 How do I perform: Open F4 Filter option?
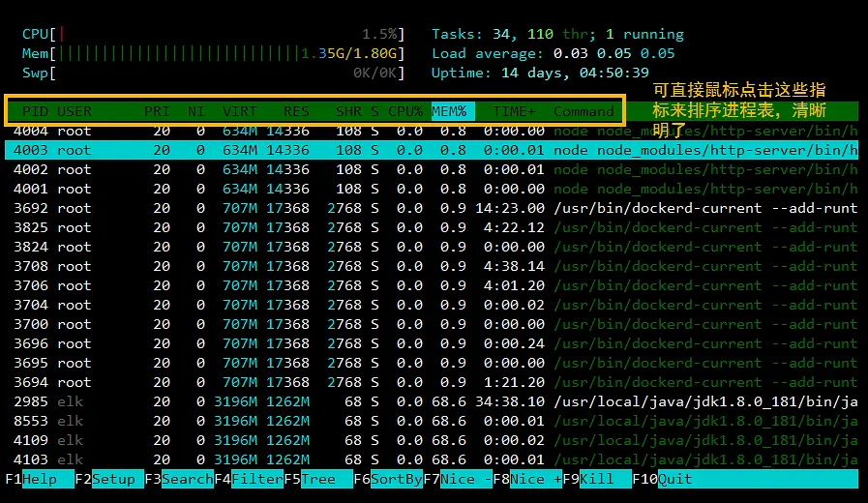258,479
